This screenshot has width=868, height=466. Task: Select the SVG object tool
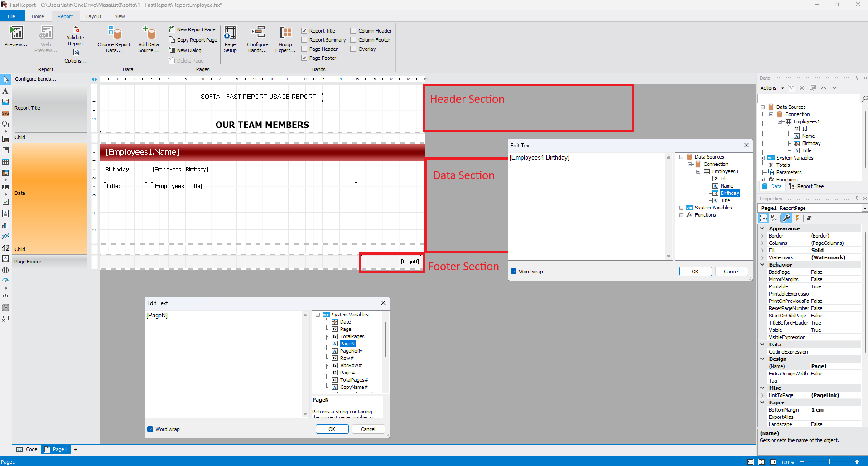[x=5, y=113]
